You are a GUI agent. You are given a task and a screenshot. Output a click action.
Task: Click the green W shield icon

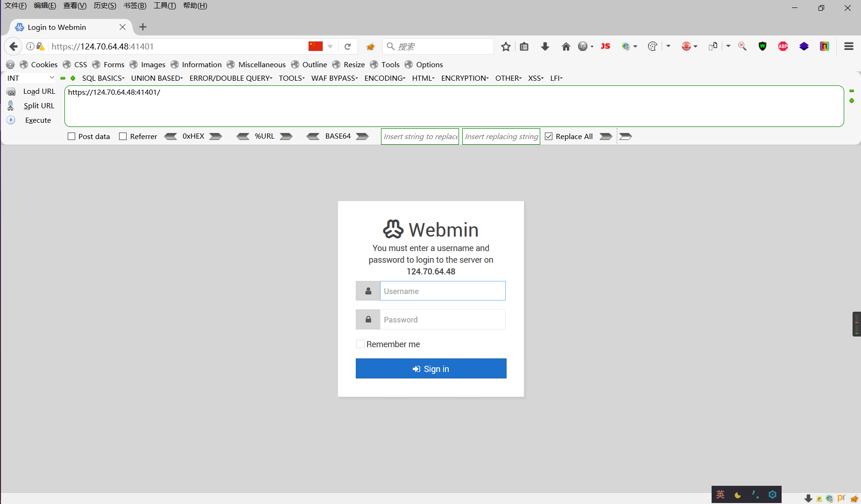pos(762,46)
